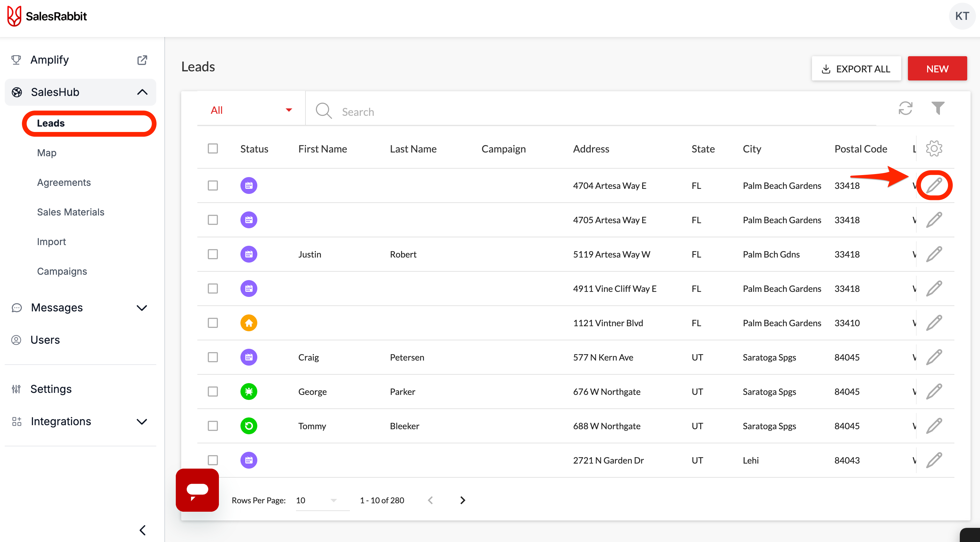Open column settings gear icon
This screenshot has width=980, height=542.
tap(934, 149)
